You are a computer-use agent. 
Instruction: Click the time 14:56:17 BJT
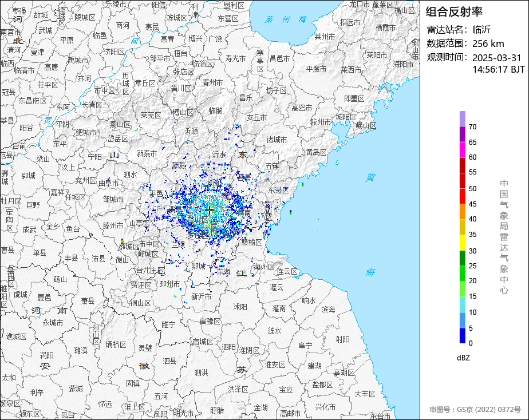point(498,69)
